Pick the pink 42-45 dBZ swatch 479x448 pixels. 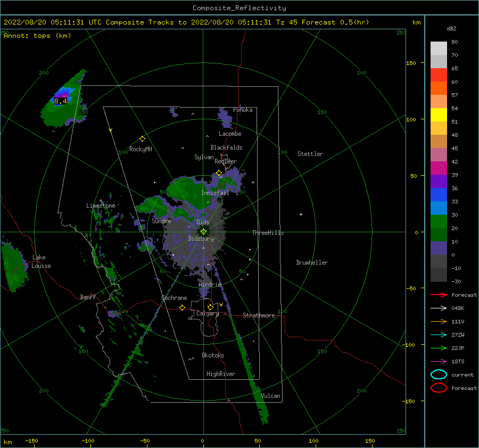pos(439,154)
